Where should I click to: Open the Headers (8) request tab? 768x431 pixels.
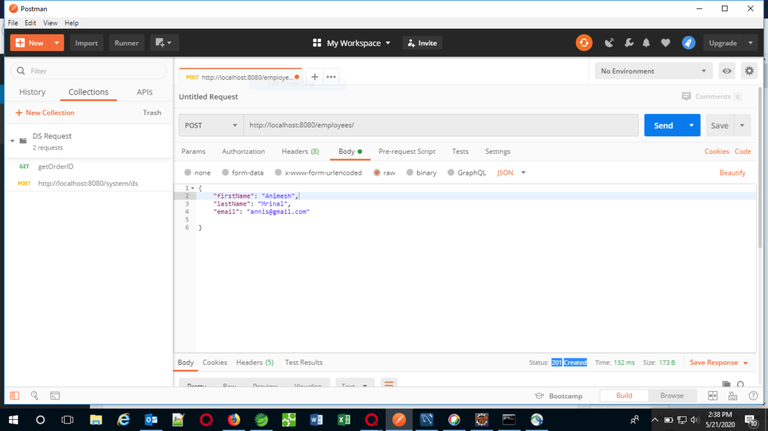pyautogui.click(x=300, y=151)
